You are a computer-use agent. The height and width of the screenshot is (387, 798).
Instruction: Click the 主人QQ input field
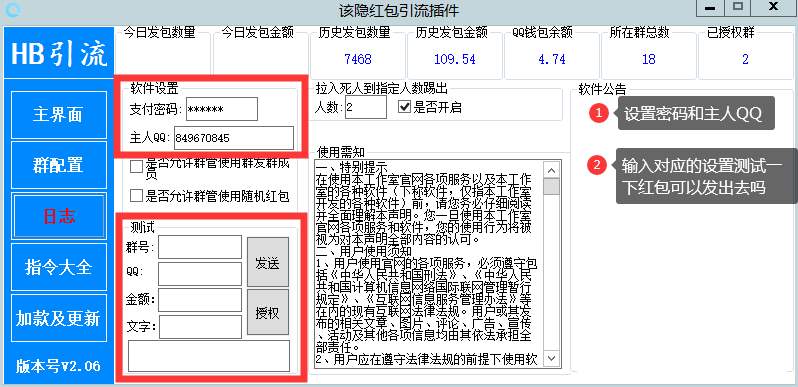click(x=234, y=138)
